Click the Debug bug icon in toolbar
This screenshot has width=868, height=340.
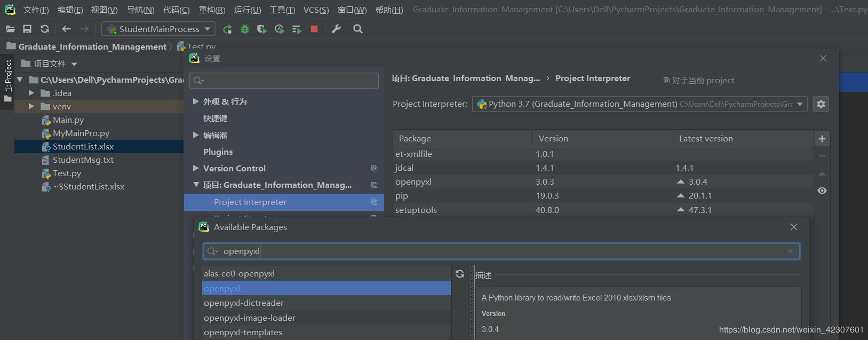click(x=245, y=29)
